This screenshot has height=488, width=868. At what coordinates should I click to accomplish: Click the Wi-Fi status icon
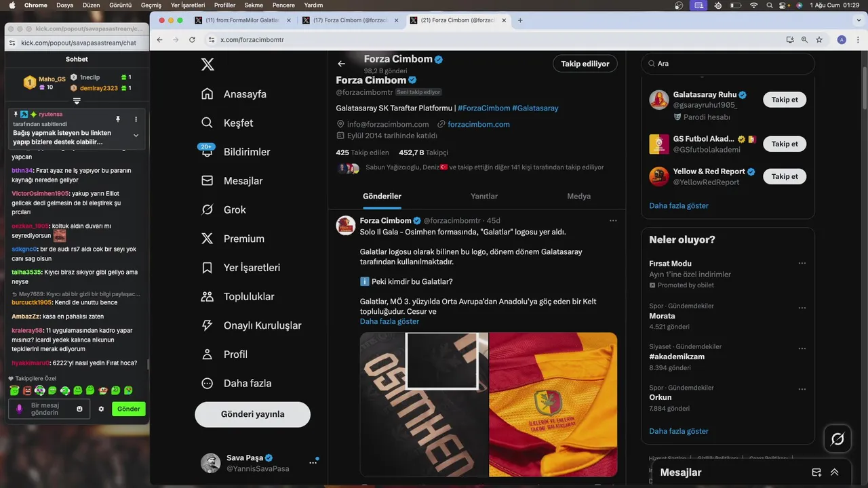753,5
